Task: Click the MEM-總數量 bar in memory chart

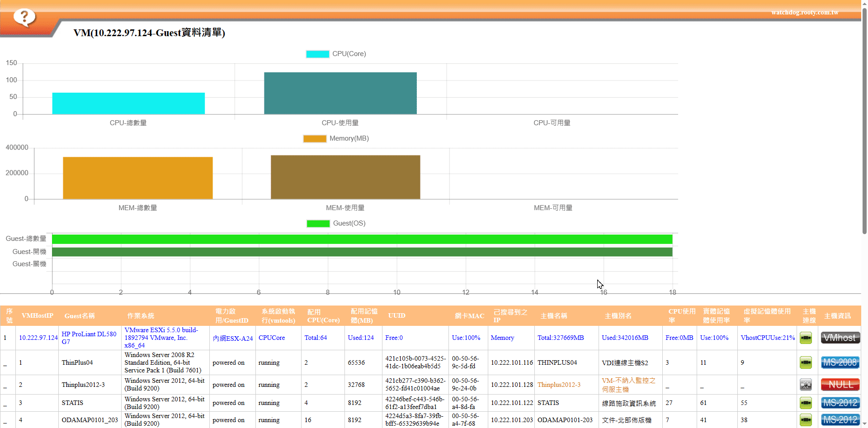Action: coord(137,178)
